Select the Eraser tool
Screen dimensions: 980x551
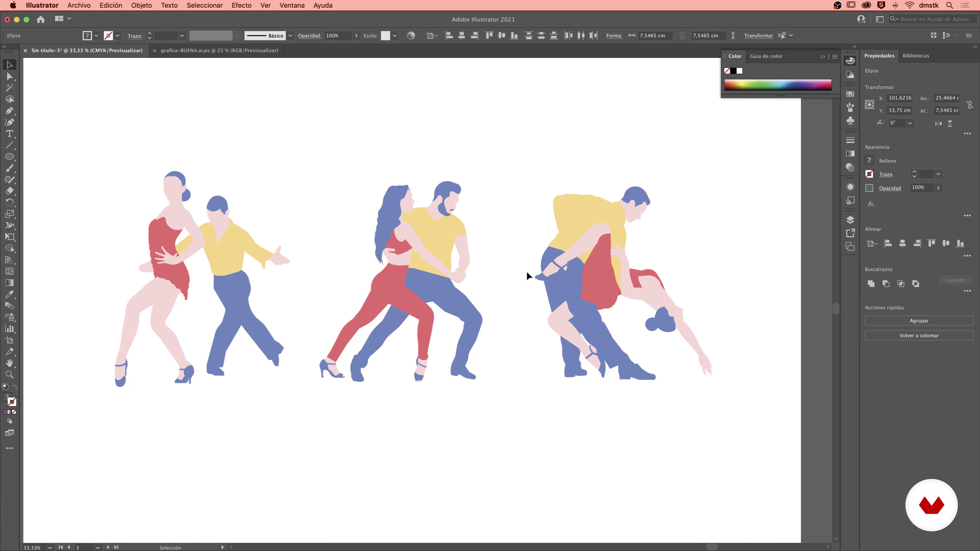click(9, 191)
